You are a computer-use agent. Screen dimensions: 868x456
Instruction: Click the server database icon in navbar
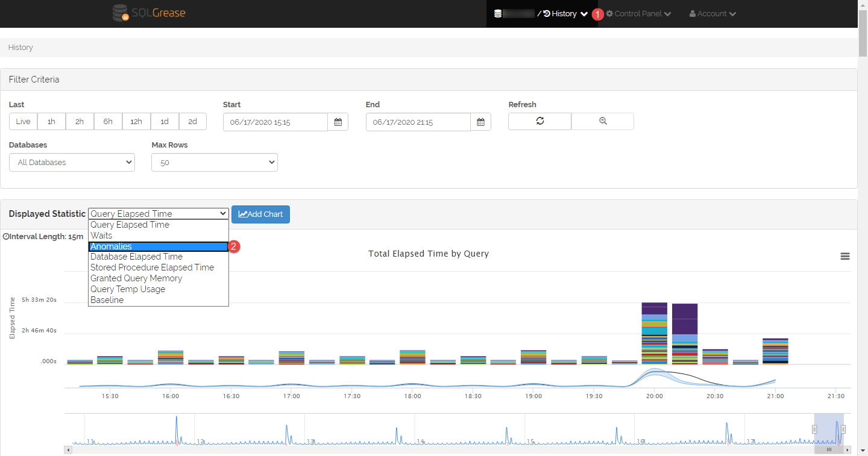498,14
